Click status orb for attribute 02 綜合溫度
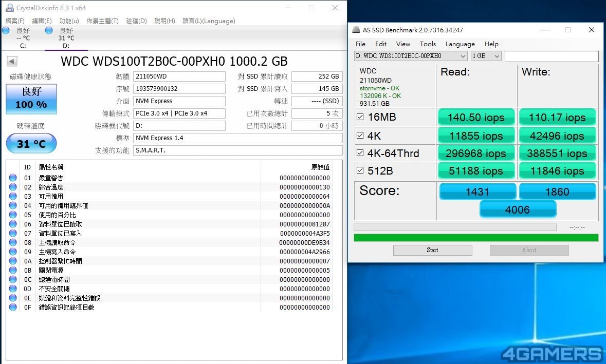Viewport: 606px width, 364px height. point(13,187)
